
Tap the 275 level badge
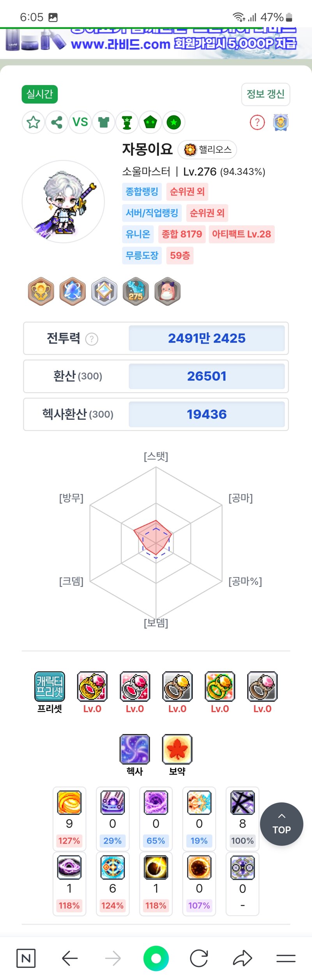(x=136, y=291)
